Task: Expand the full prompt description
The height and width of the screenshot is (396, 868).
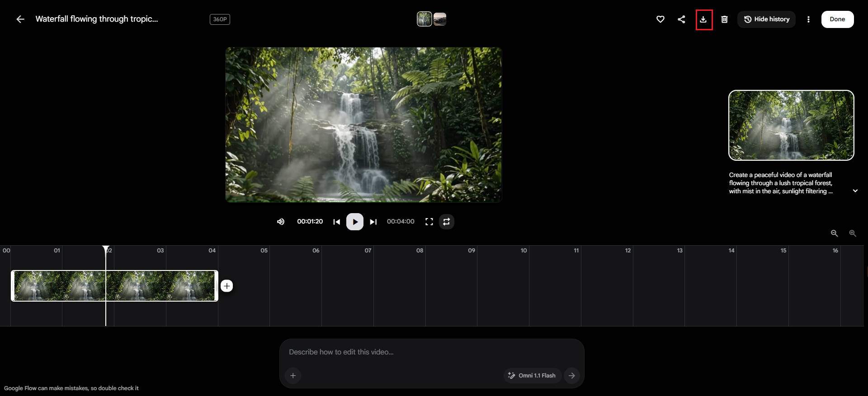Action: 855,191
